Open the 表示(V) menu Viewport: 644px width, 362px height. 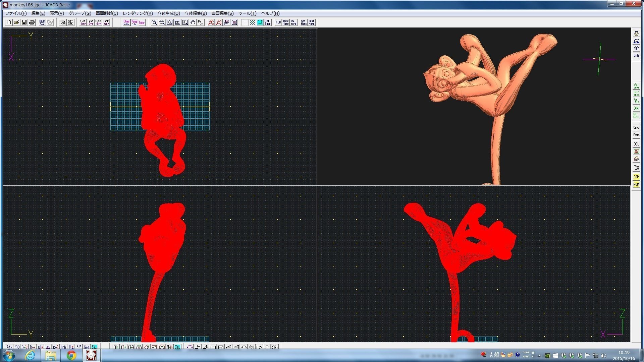coord(57,13)
